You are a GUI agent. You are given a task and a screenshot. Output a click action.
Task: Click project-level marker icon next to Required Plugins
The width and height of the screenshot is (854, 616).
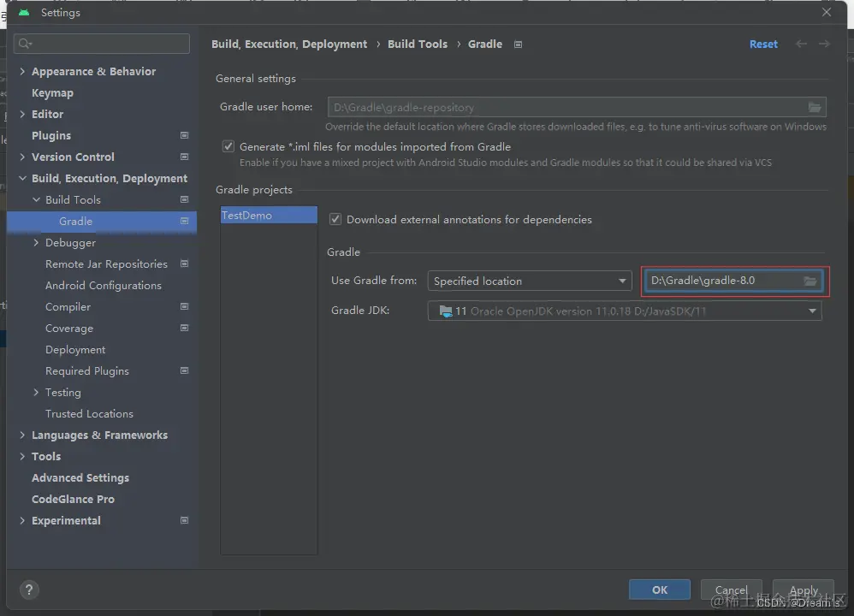tap(185, 371)
